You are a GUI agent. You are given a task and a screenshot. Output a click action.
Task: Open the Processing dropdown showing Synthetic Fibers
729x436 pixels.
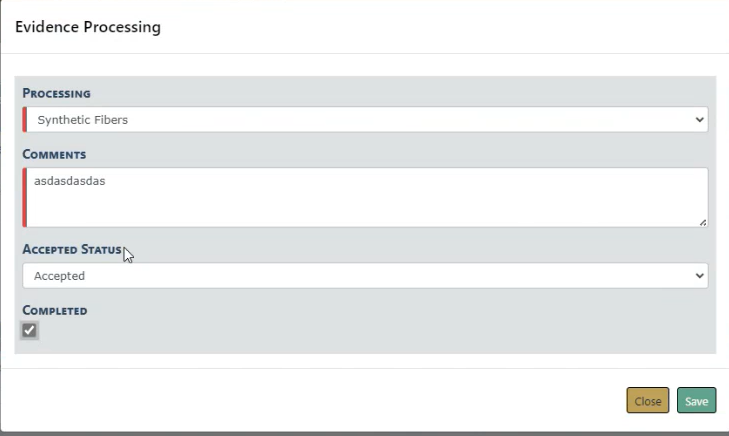365,120
